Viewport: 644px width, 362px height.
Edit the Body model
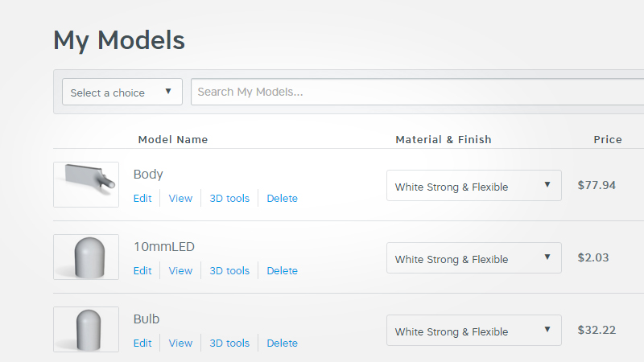click(142, 198)
